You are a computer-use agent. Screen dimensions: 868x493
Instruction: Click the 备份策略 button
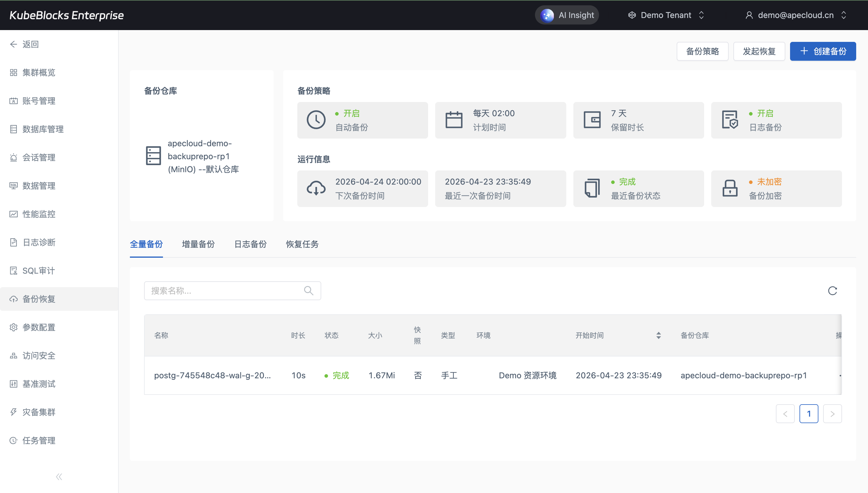702,52
